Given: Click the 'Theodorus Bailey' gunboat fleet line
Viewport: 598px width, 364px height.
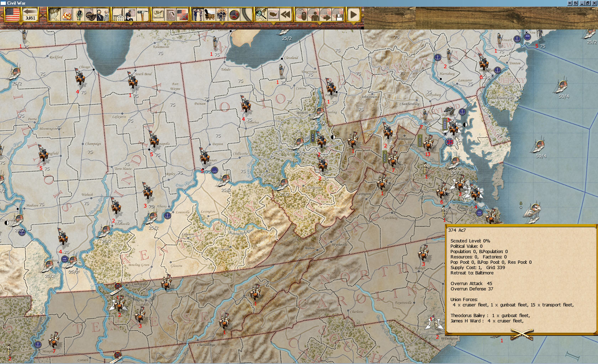Looking at the screenshot, I should [x=490, y=316].
